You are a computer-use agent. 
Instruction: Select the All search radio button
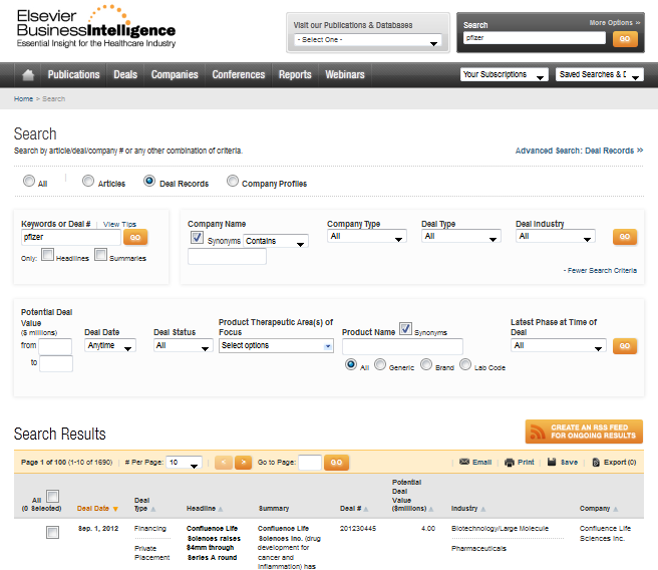[x=29, y=181]
